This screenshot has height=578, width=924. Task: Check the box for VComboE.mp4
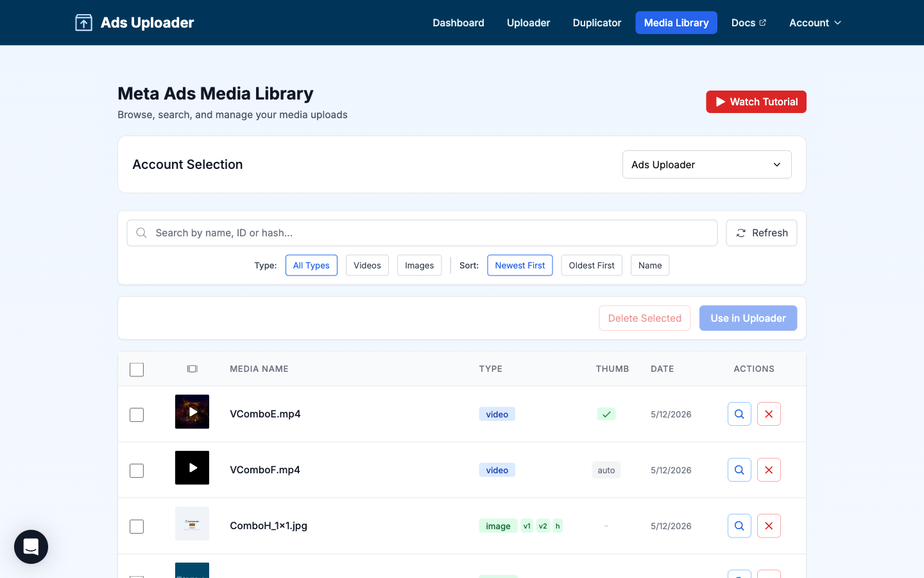[x=137, y=415]
